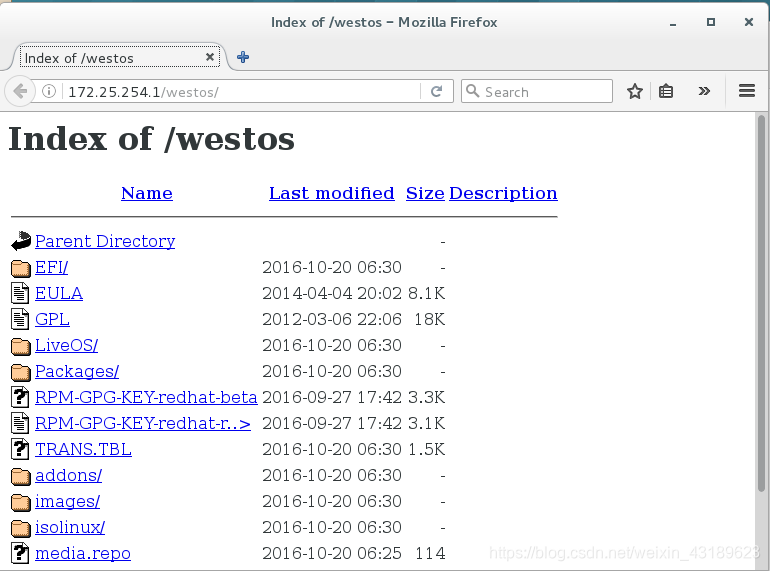
Task: Open the Firefox hamburger menu
Action: (x=746, y=91)
